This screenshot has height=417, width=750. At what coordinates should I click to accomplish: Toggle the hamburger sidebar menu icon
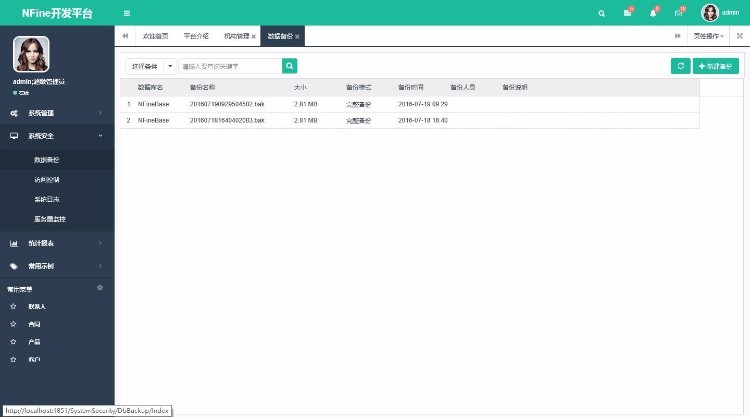[127, 13]
